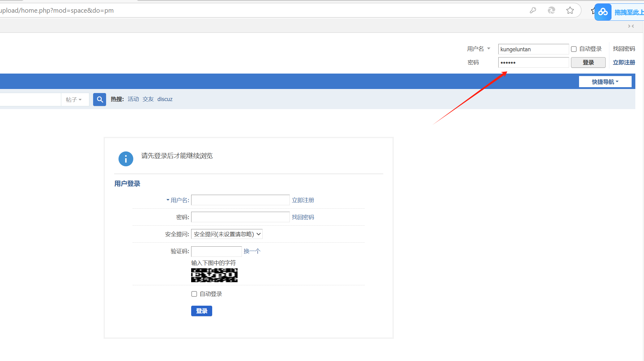
Task: Expand the 帖子 search type dropdown
Action: coord(74,100)
